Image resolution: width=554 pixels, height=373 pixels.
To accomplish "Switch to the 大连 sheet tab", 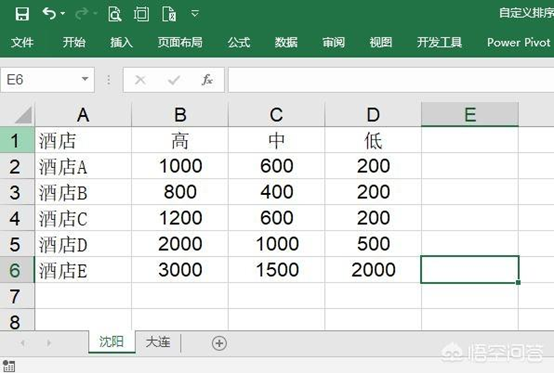I will (158, 342).
